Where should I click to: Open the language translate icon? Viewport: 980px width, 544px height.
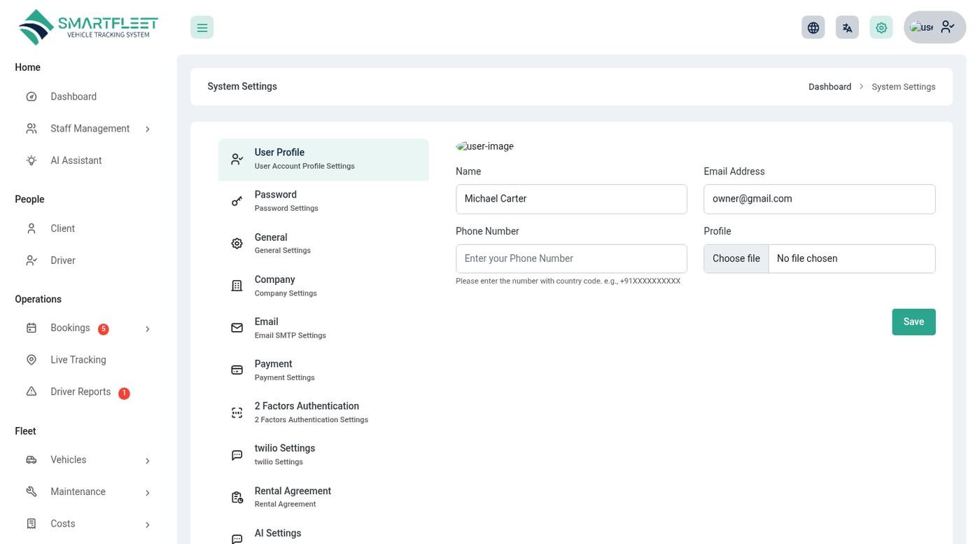click(847, 27)
